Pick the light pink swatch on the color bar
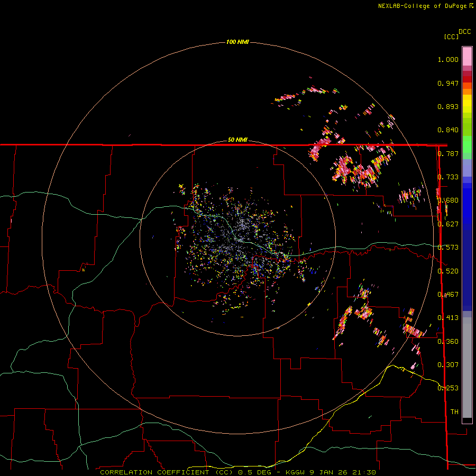Screen dimensions: 476x476 pyautogui.click(x=467, y=56)
